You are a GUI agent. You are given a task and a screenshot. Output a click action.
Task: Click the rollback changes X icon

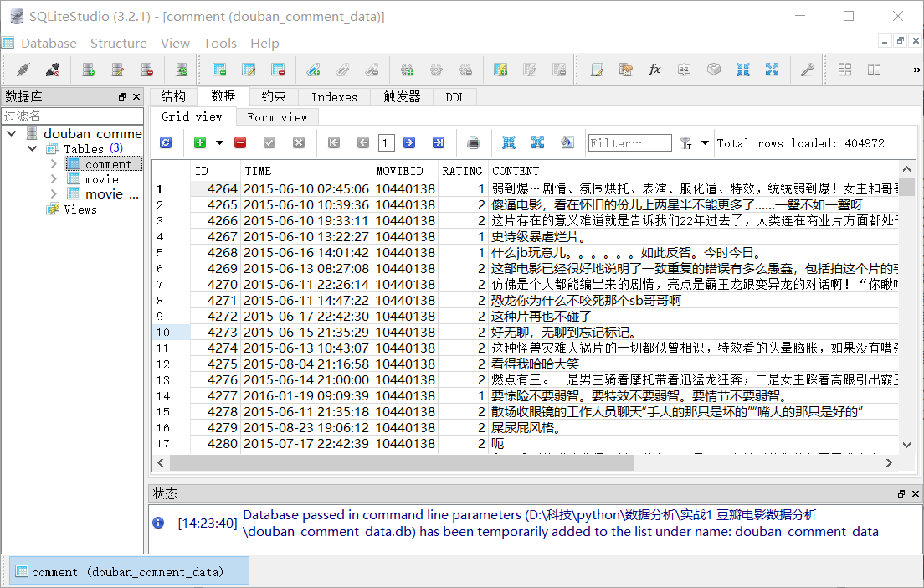[x=299, y=142]
